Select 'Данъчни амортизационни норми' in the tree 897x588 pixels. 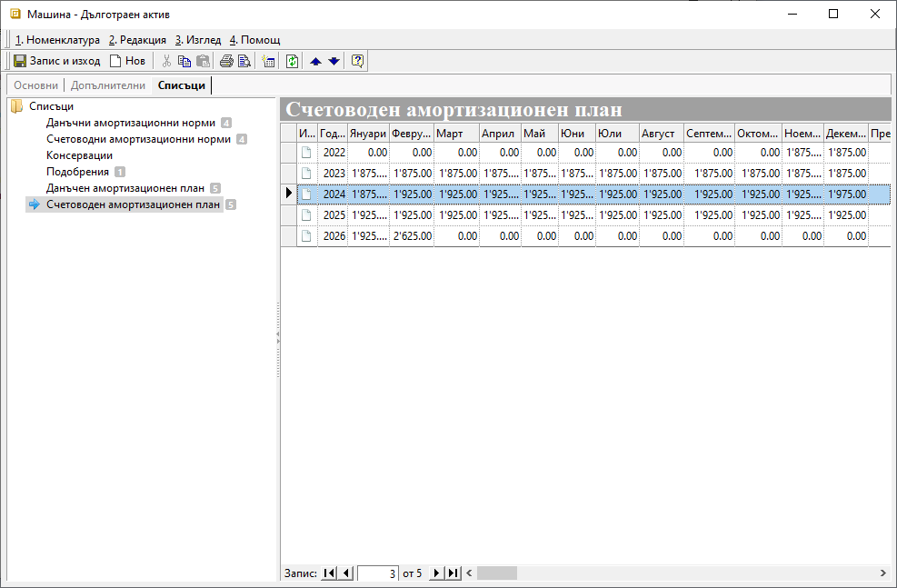[131, 123]
